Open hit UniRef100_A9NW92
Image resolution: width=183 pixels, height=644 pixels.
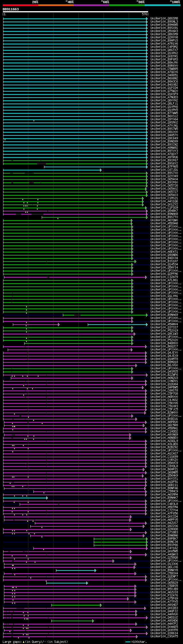[164, 148]
